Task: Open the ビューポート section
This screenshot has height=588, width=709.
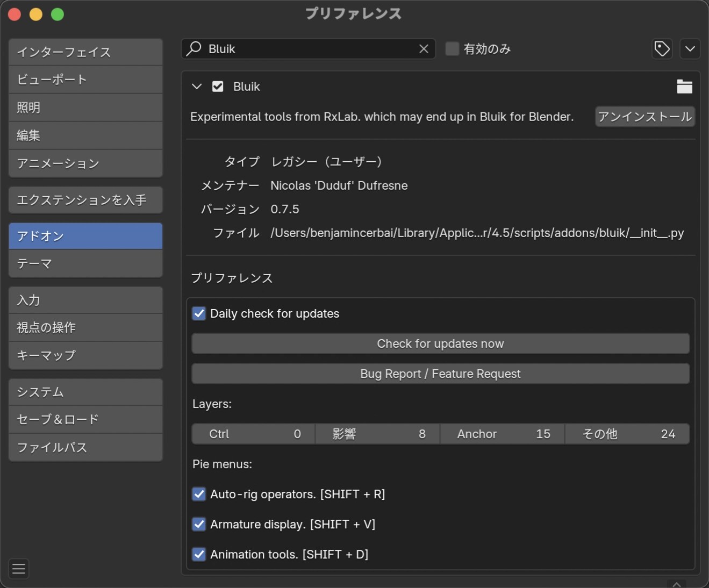Action: pos(85,80)
